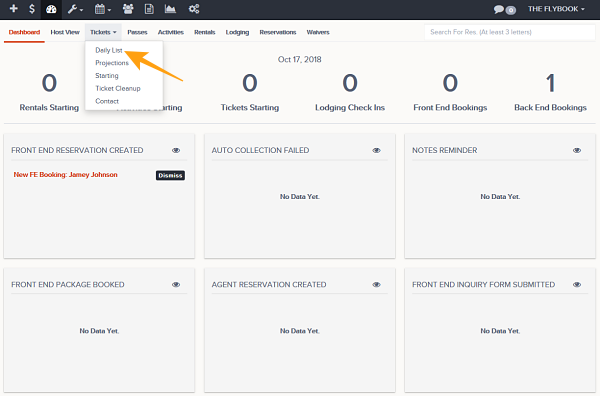Switch to the Dashboard tab
The height and width of the screenshot is (396, 600).
(x=24, y=32)
